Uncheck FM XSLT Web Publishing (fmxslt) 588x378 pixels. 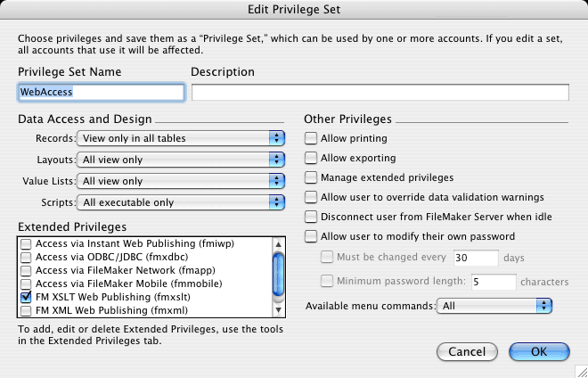pyautogui.click(x=26, y=297)
